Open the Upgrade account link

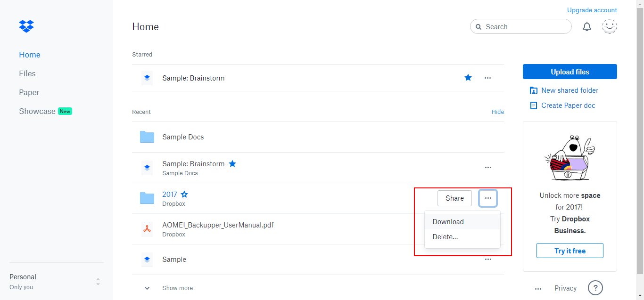pos(592,10)
